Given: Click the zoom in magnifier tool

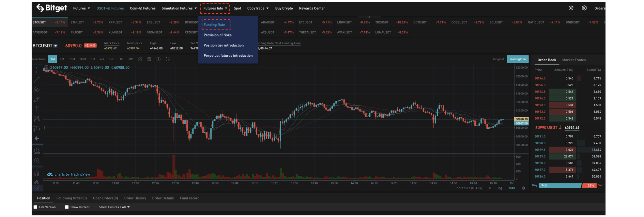Looking at the screenshot, I should pyautogui.click(x=37, y=160).
